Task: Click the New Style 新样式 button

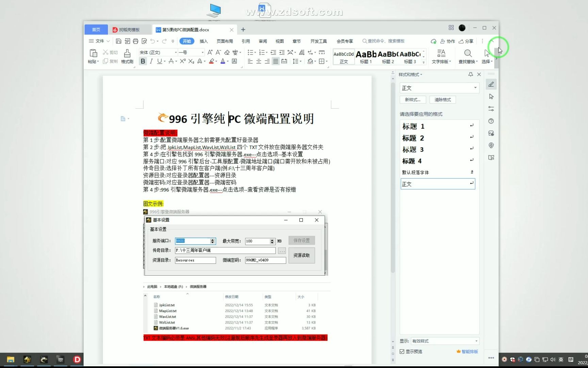Action: pos(412,99)
